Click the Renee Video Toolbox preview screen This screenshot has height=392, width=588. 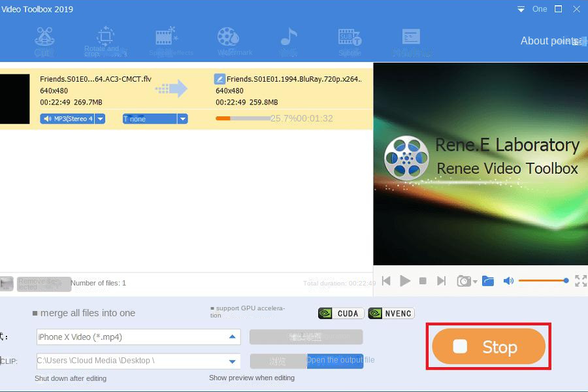pos(481,164)
